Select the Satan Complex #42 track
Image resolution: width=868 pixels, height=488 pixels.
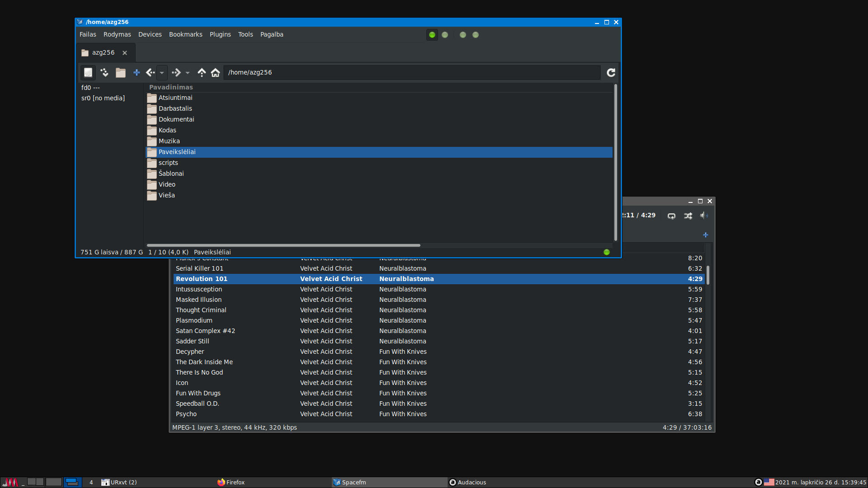point(439,331)
